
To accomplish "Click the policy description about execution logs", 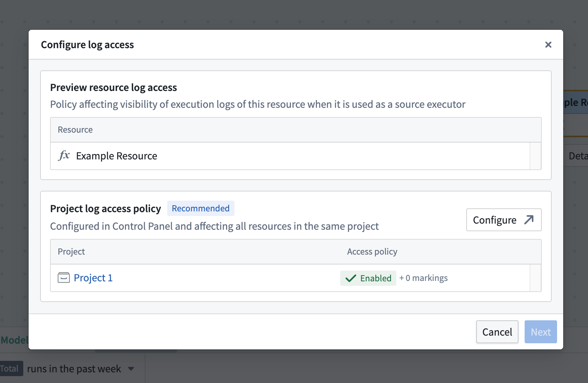I will tap(258, 104).
